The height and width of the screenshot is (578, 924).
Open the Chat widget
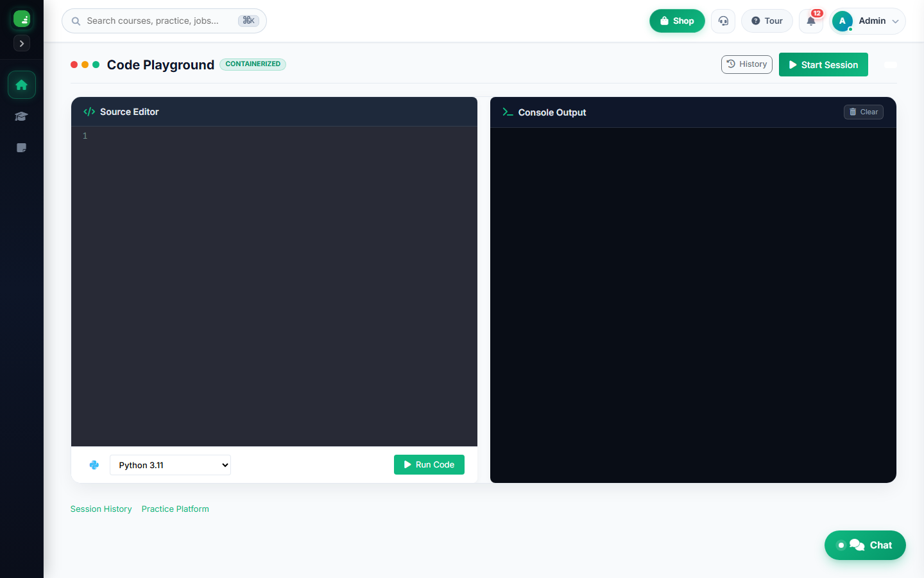865,545
